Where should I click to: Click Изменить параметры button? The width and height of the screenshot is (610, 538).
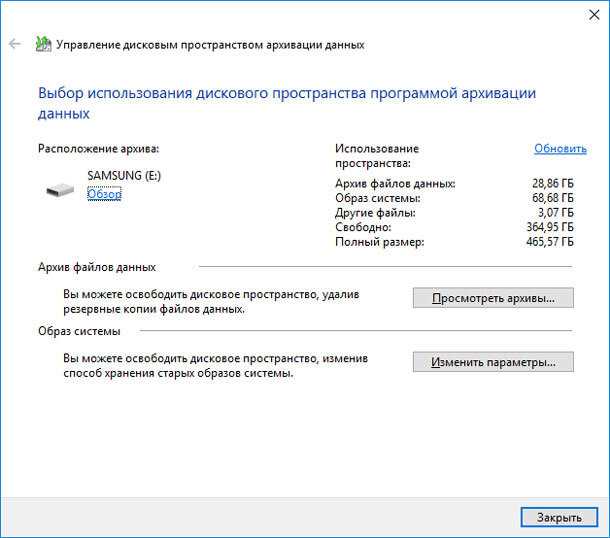pyautogui.click(x=493, y=362)
